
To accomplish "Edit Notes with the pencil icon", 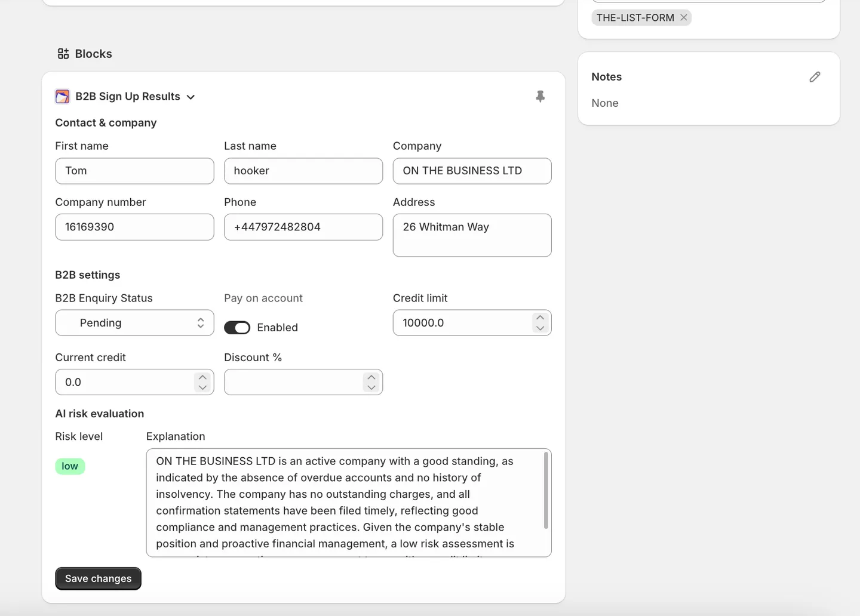I will (x=815, y=77).
